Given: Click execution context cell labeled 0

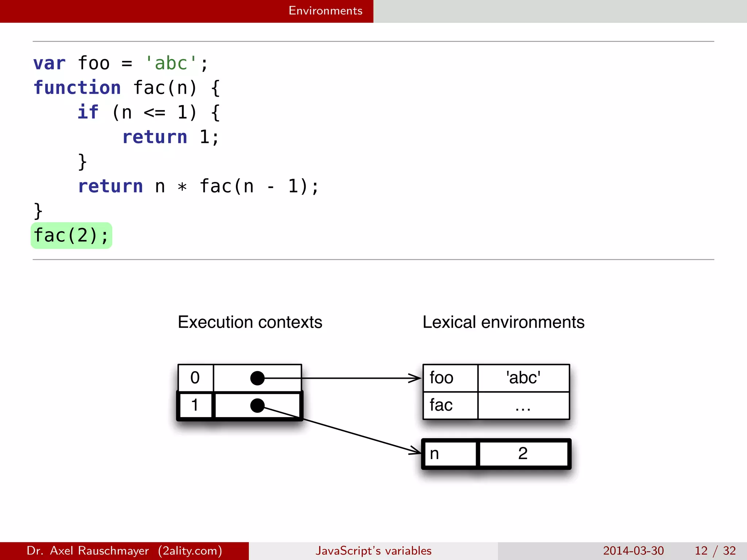Looking at the screenshot, I should 196,378.
